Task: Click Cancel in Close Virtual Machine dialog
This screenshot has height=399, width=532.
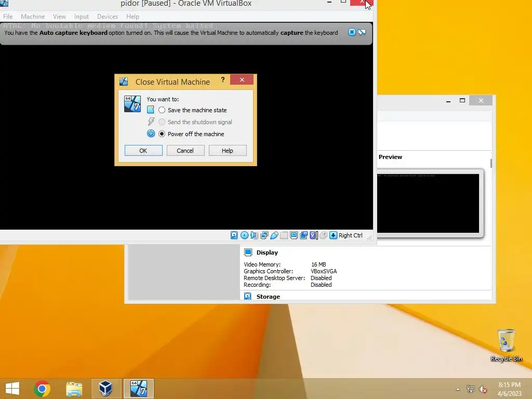Action: coord(185,150)
